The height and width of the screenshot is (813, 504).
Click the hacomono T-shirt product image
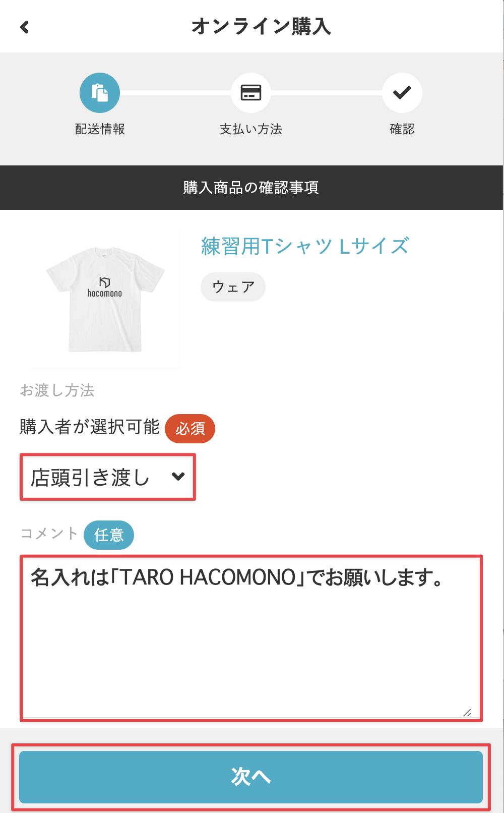(x=105, y=299)
